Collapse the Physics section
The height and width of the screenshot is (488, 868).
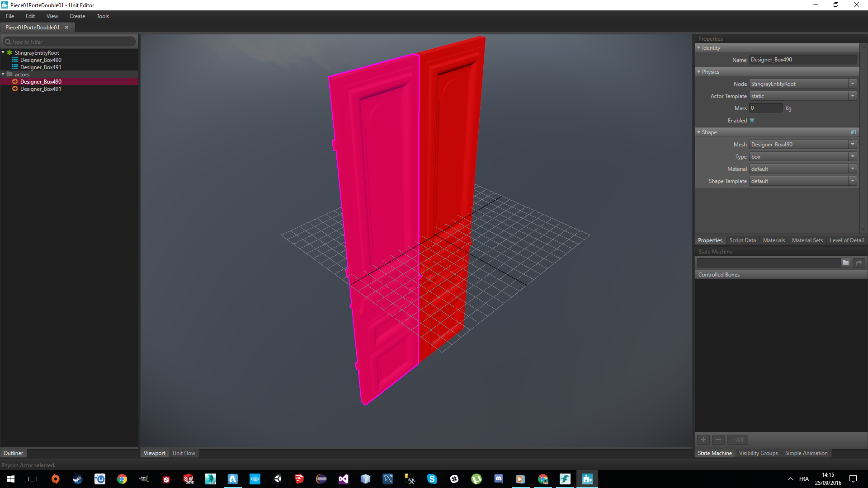(x=699, y=71)
